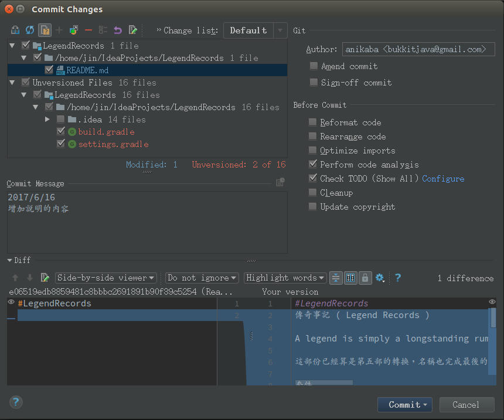Click the splitter handle above the Diff toolbar
The image size is (504, 420).
pos(251,261)
